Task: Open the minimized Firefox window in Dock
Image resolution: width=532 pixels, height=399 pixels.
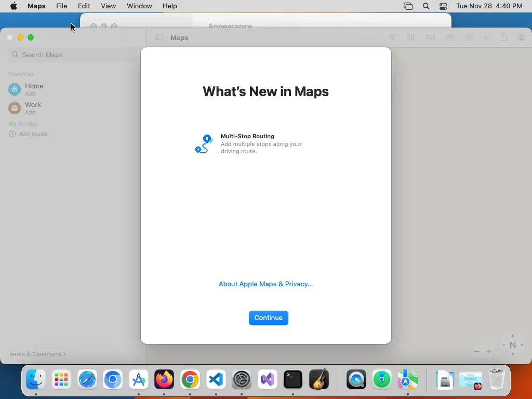Action: coord(471,380)
